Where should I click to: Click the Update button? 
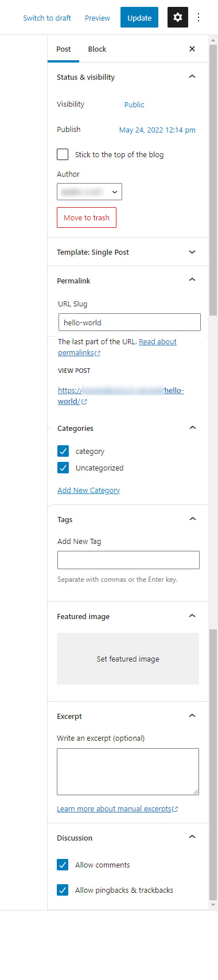point(139,18)
